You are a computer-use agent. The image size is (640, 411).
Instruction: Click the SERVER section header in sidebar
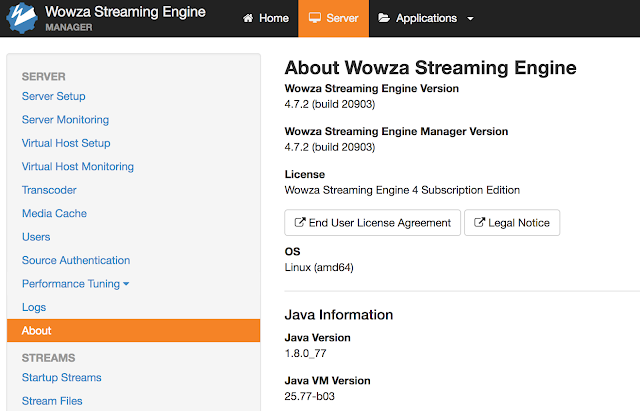tap(44, 77)
